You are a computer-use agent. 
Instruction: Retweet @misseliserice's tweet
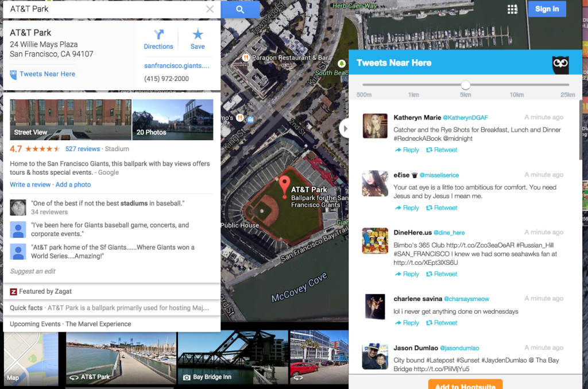point(442,208)
